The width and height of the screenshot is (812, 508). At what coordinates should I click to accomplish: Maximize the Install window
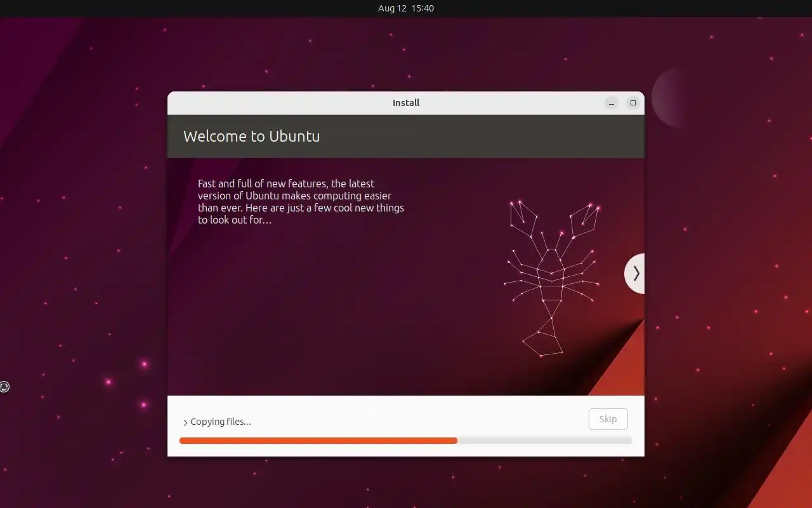click(x=632, y=103)
